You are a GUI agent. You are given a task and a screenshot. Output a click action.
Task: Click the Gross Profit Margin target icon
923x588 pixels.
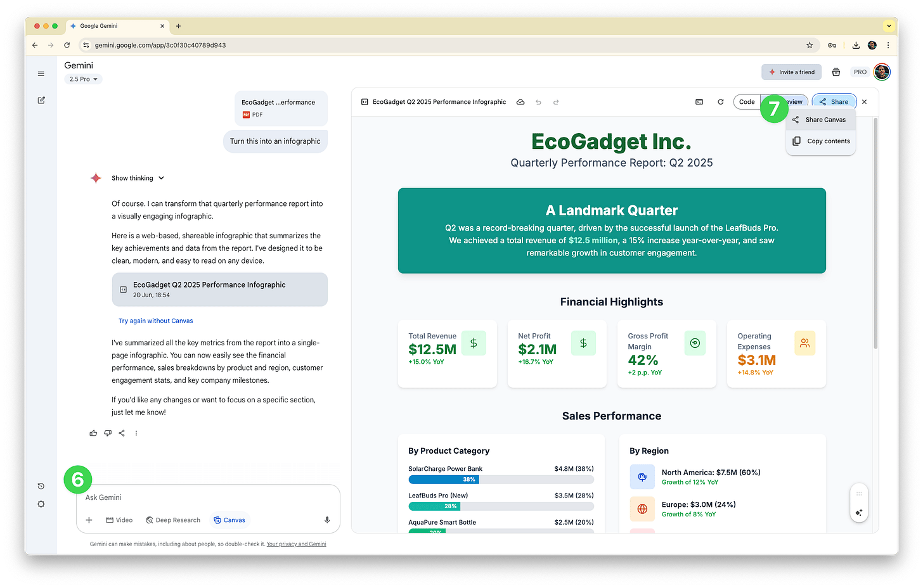click(695, 343)
